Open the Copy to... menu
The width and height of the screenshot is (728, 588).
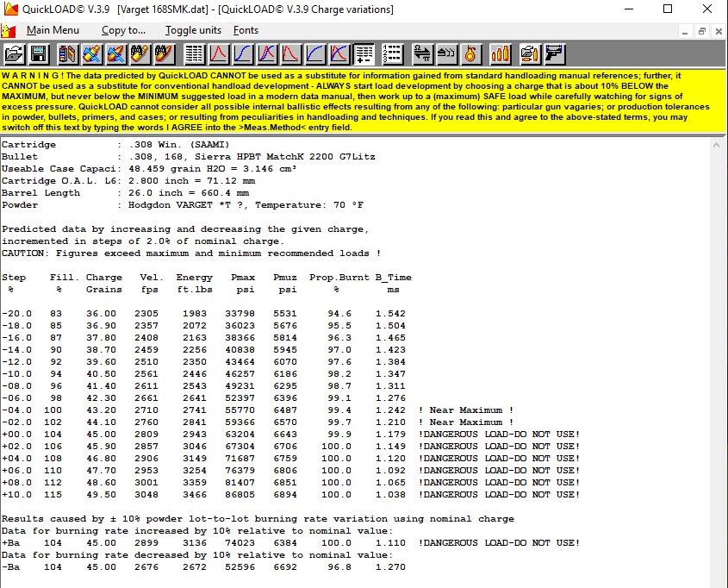[123, 30]
